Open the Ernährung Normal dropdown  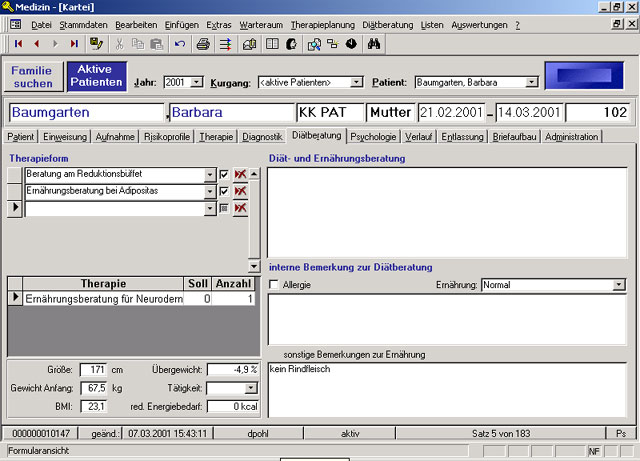619,285
